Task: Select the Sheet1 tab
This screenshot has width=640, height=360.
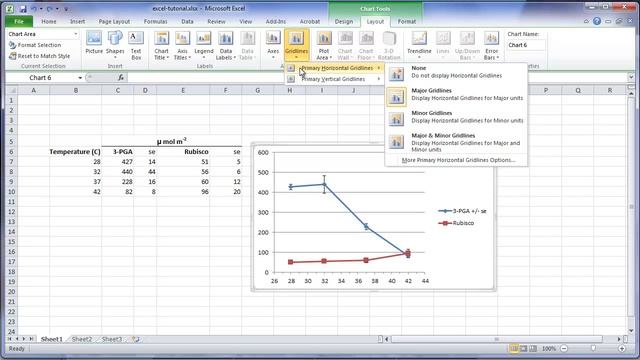Action: tap(51, 339)
